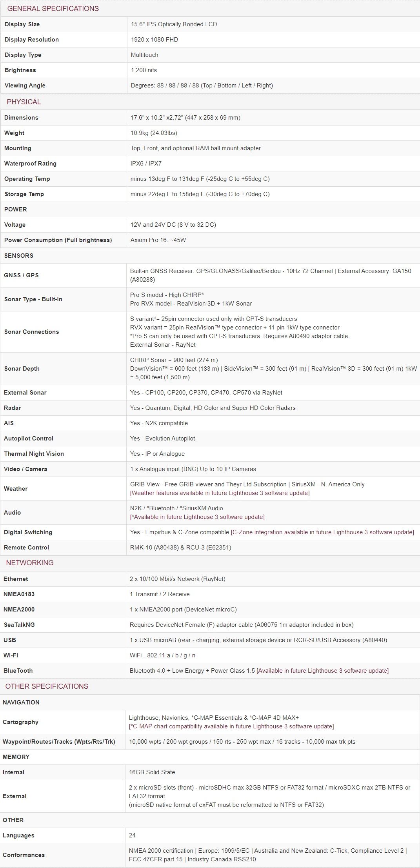Click the Bluetooth Lighthouse 3 availability note
Viewport: 420px width, 868px height.
pos(322,671)
